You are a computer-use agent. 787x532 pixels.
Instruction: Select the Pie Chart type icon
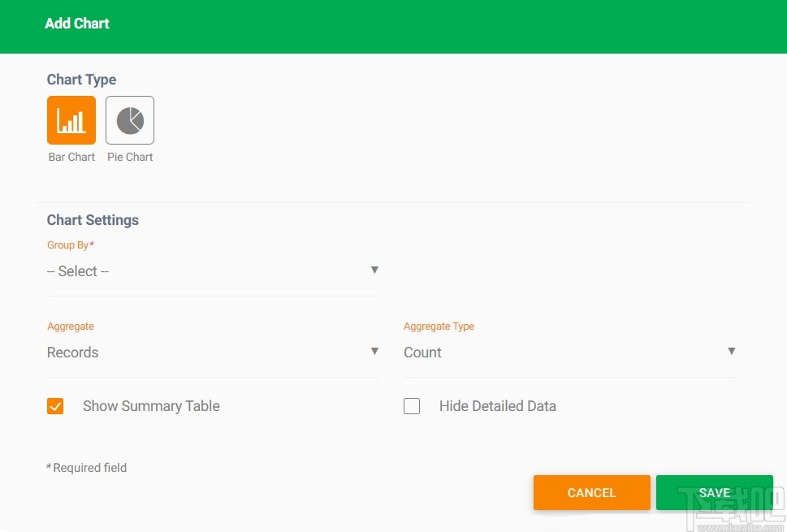130,120
